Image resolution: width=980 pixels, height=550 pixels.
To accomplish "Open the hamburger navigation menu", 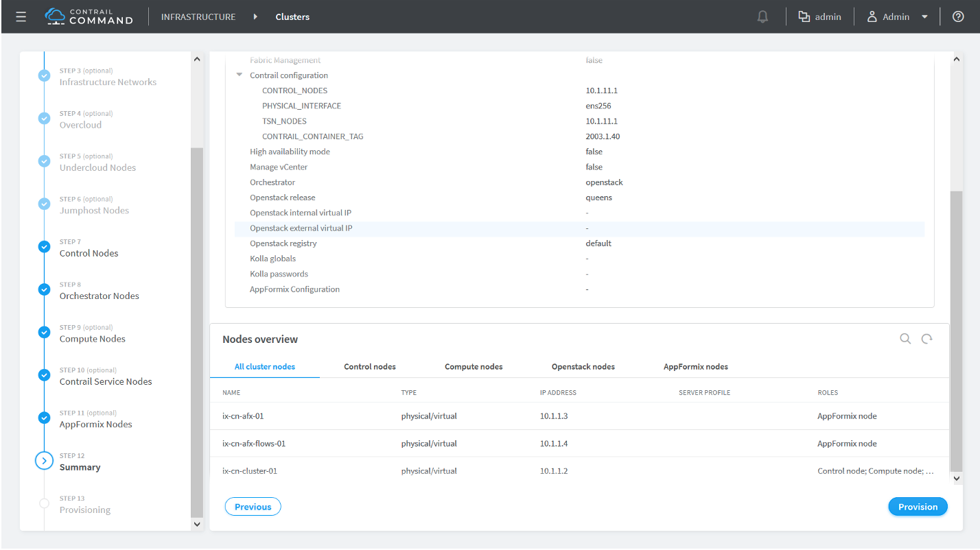I will [x=21, y=16].
